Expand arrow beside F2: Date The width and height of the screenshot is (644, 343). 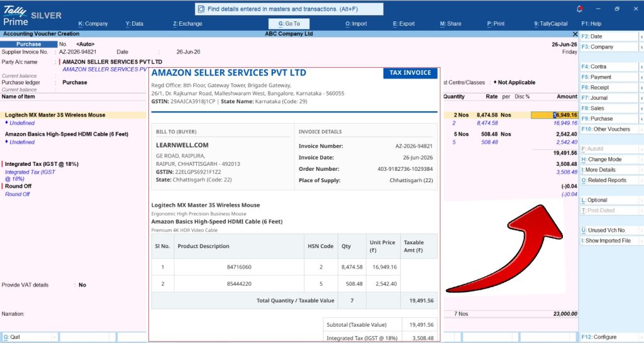(641, 36)
